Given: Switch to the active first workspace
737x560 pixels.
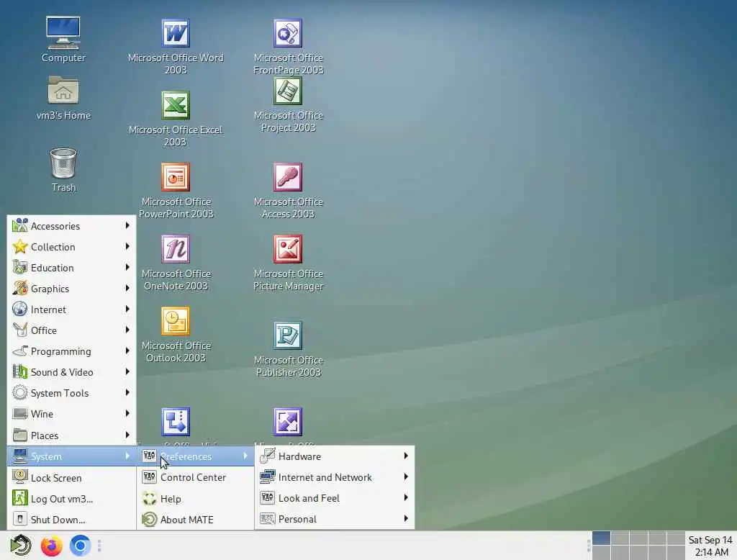Looking at the screenshot, I should coord(601,538).
